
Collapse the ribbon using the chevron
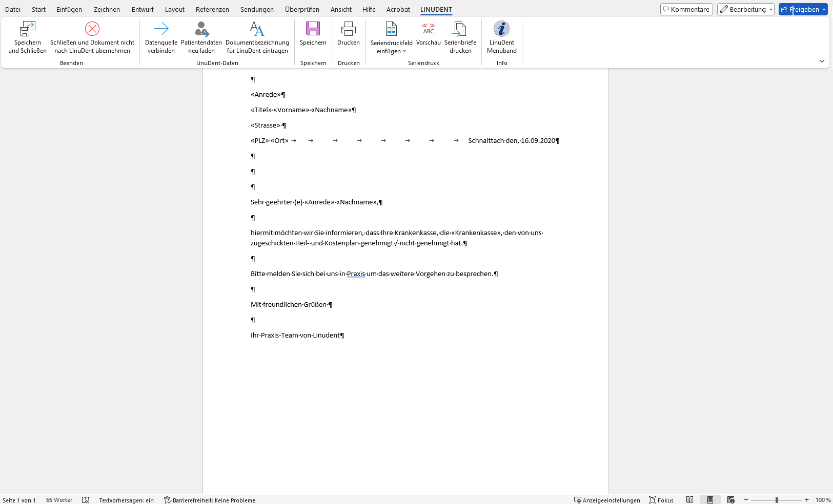coord(822,61)
